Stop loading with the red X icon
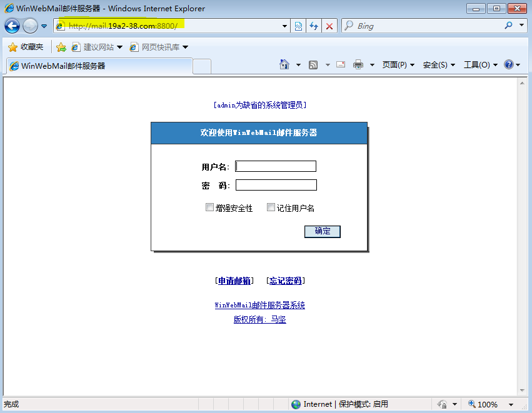 pos(329,26)
